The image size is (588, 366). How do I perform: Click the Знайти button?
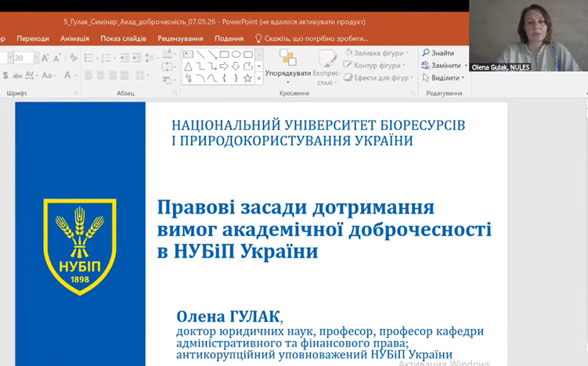point(438,53)
